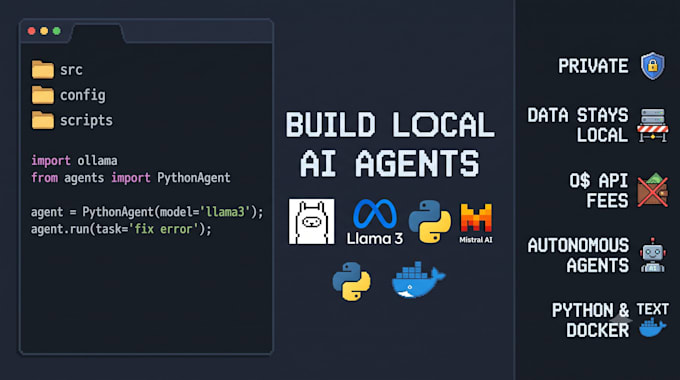Screen dimensions: 680x380
Task: Click the config folder icon
Action: click(42, 95)
